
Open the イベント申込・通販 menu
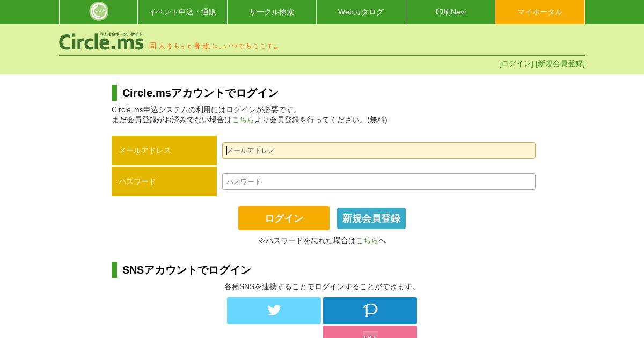pos(182,12)
